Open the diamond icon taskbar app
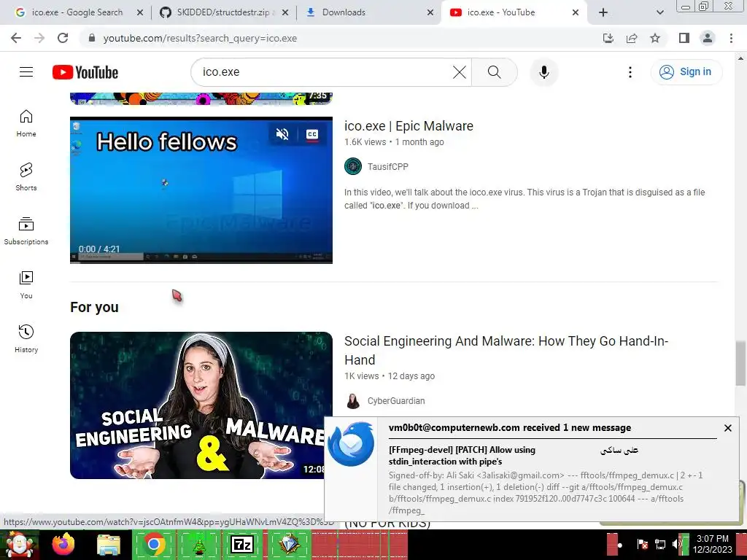Screen dimensions: 747x560 289,545
